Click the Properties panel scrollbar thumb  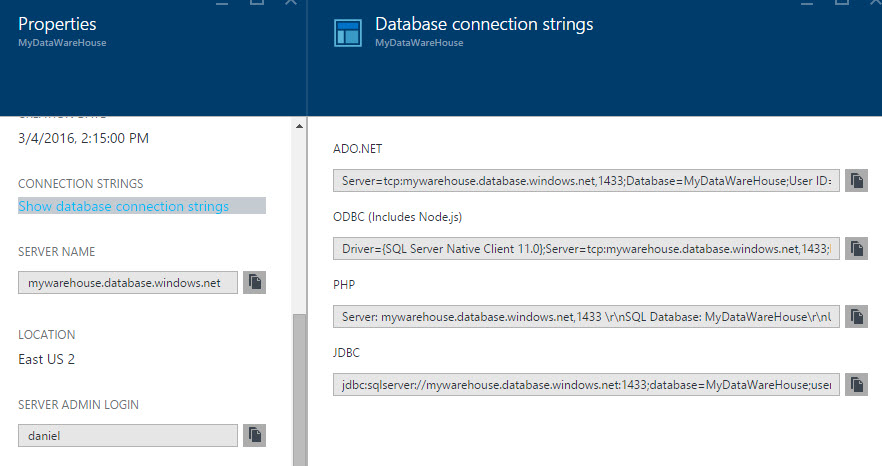[298, 390]
